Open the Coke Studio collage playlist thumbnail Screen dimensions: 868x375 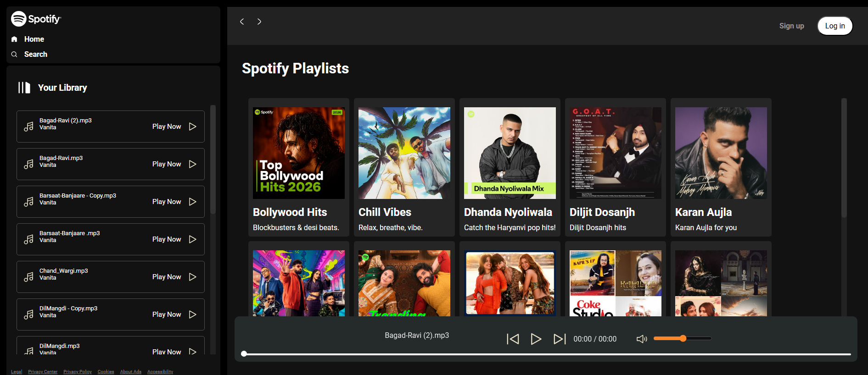click(x=616, y=283)
